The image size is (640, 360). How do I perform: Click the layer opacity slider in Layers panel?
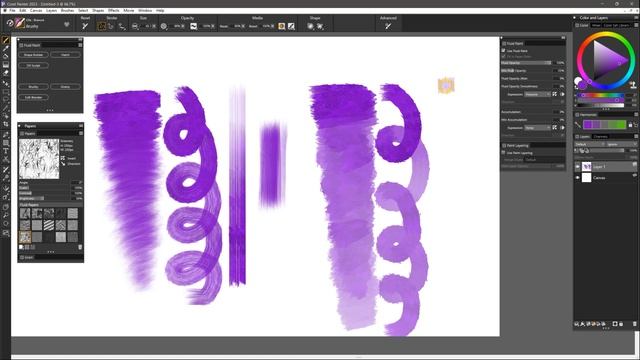tap(607, 150)
